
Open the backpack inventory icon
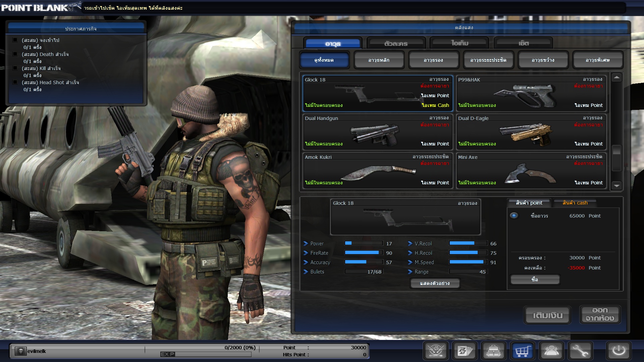[x=493, y=351]
